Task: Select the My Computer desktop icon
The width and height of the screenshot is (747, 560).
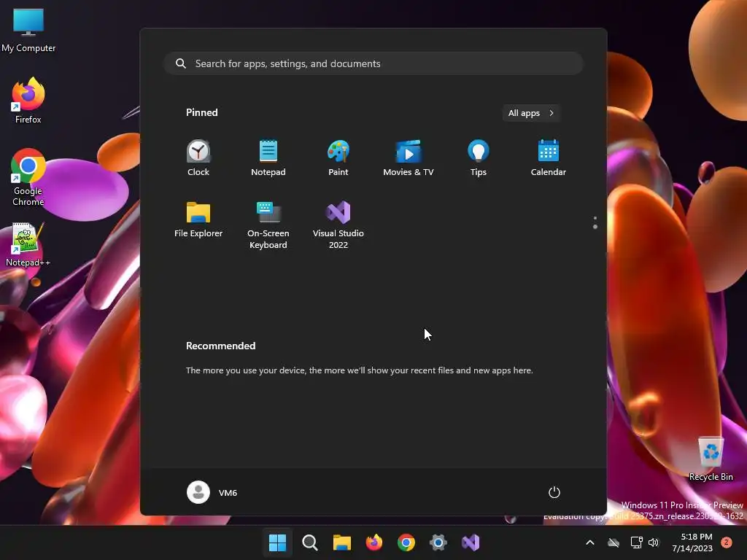Action: pyautogui.click(x=28, y=30)
